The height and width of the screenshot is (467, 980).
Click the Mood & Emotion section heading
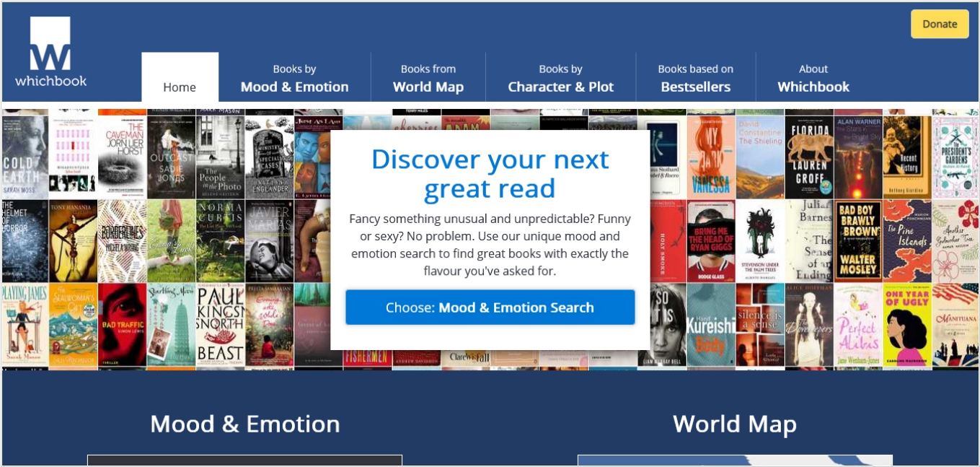[x=244, y=424]
